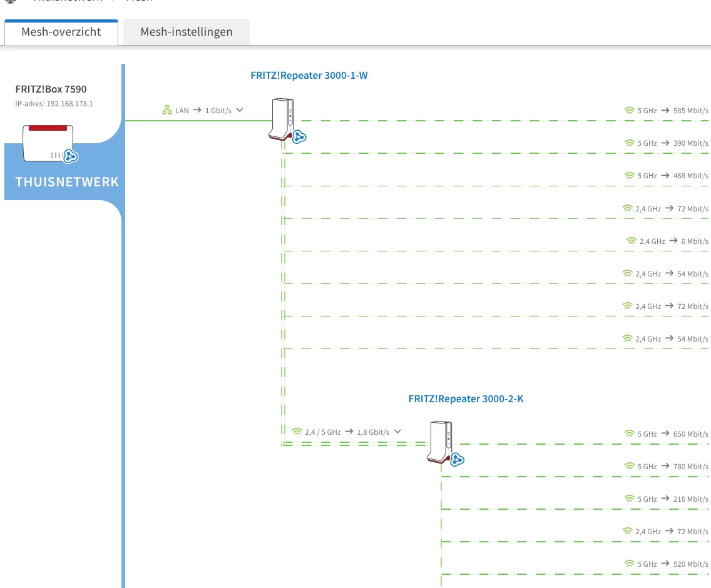Click the 520 Mbit/s speed value
The height and width of the screenshot is (588, 711).
[690, 564]
